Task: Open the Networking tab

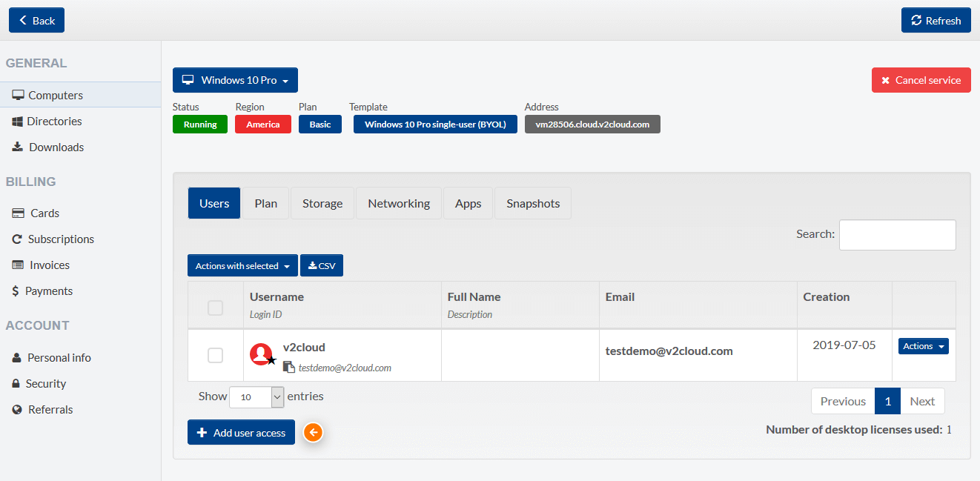Action: point(399,203)
